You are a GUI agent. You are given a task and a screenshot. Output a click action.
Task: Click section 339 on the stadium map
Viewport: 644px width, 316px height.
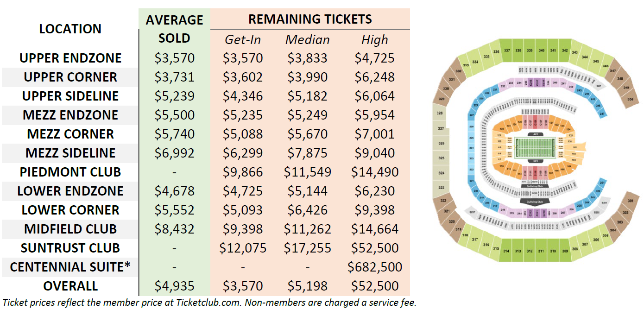530,50
